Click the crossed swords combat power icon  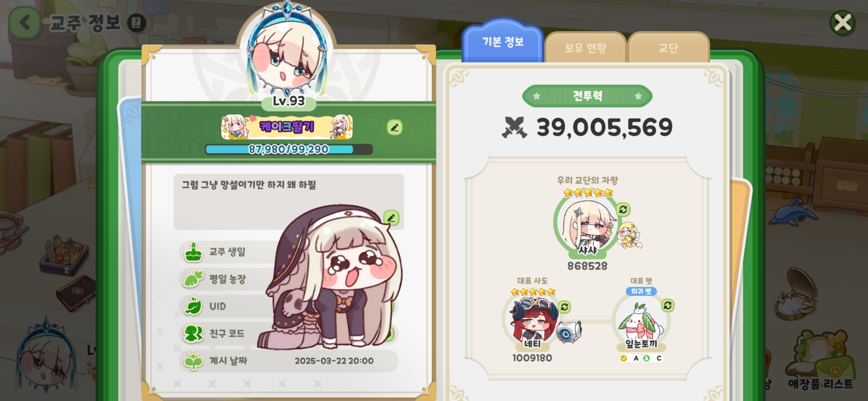point(514,127)
